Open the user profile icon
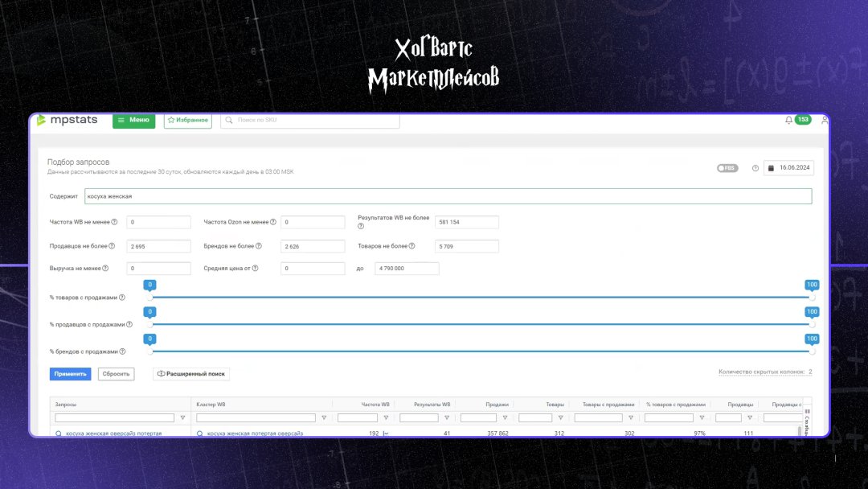The height and width of the screenshot is (489, 868). pos(824,120)
